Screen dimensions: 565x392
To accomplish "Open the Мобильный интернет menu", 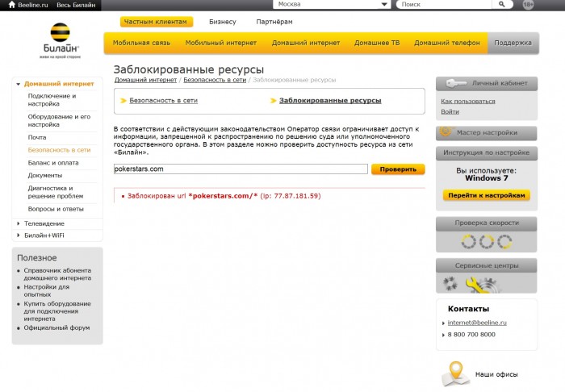I will (x=221, y=43).
